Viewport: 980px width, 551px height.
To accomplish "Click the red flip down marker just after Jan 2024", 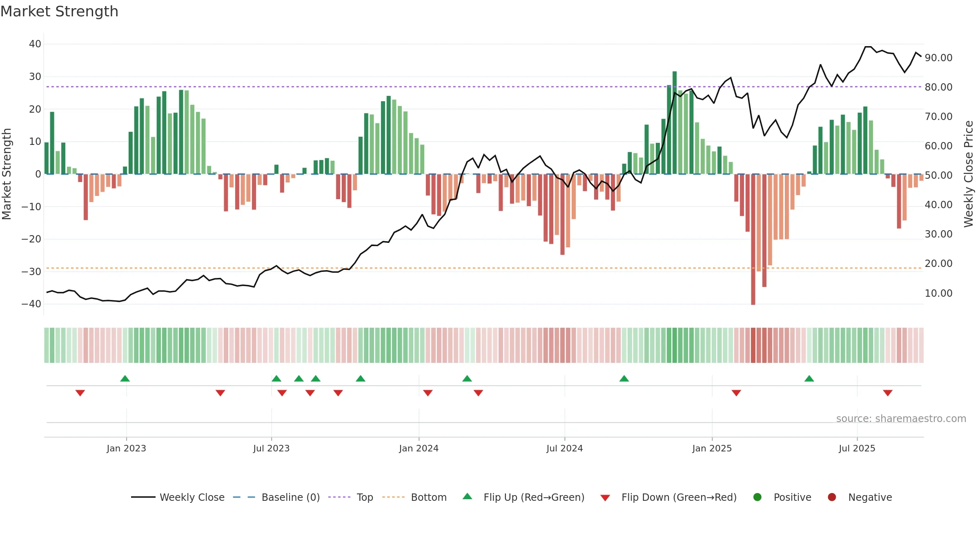I will coord(428,393).
